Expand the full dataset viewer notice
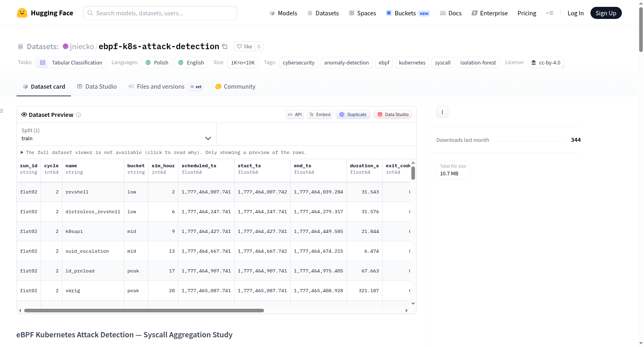644x347 pixels. (x=163, y=152)
